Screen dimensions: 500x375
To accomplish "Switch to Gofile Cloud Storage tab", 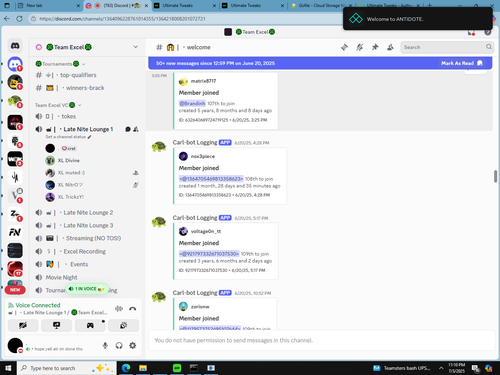I will [x=320, y=6].
